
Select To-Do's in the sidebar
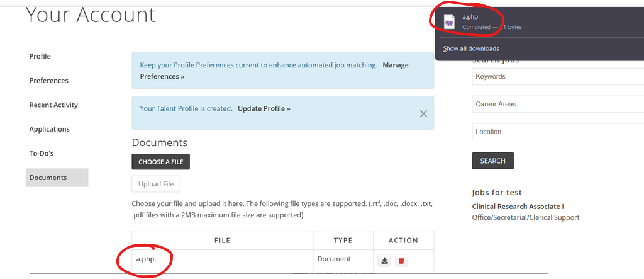[x=43, y=154]
